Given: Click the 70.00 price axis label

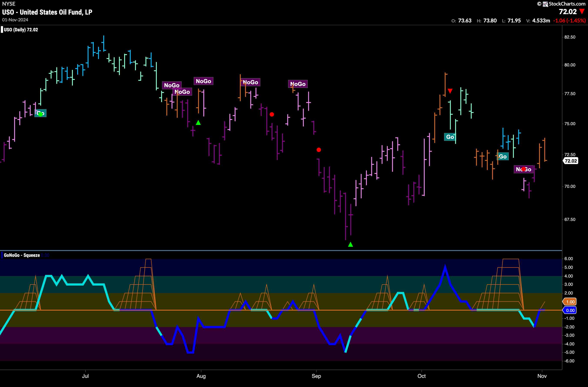Looking at the screenshot, I should click(570, 186).
